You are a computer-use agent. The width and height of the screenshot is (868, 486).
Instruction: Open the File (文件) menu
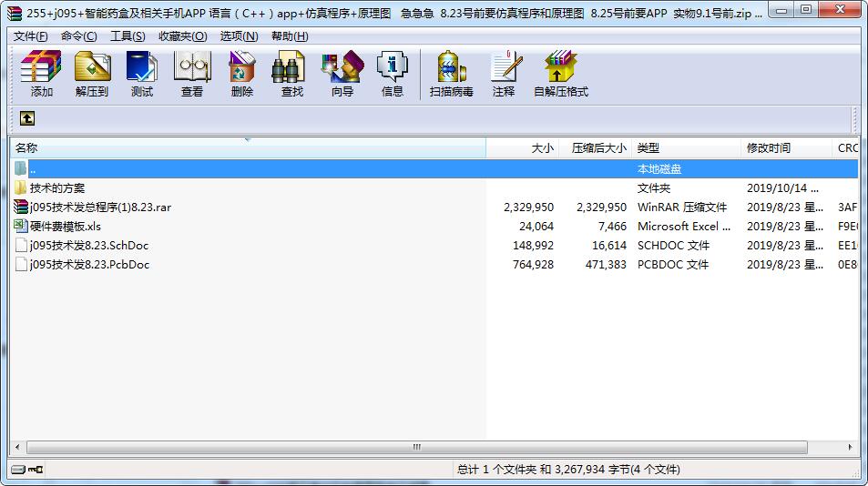(30, 35)
